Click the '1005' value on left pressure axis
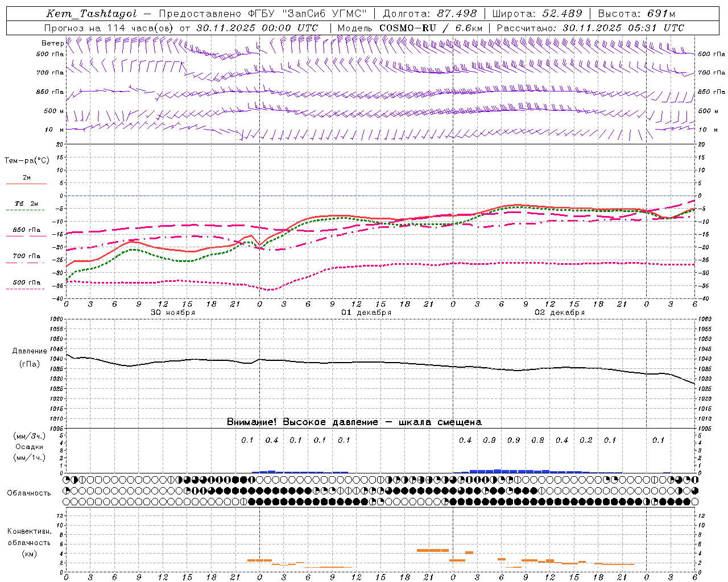 [56, 429]
